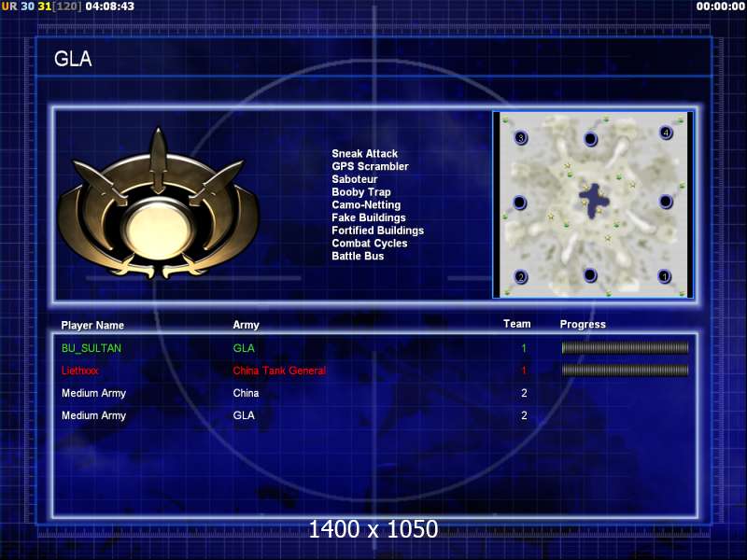Click the 04:08:43 clock at the top left
Screen dimensions: 747x560
(x=109, y=7)
